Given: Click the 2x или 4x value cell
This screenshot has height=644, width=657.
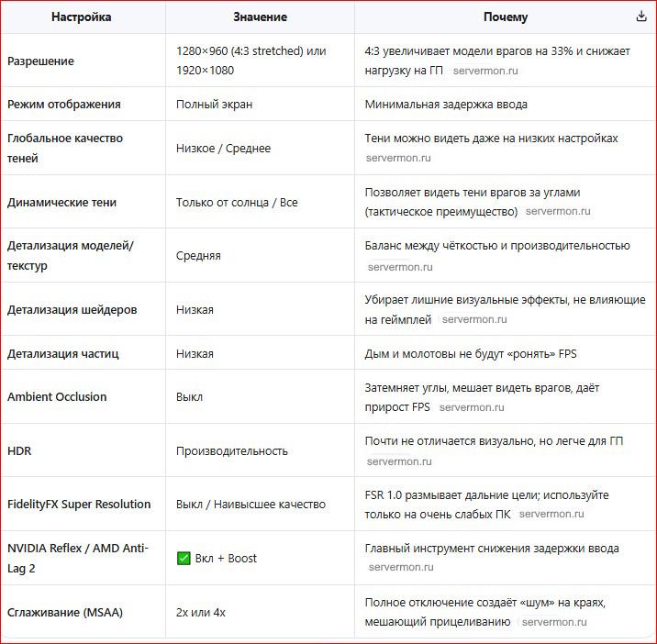Looking at the screenshot, I should (x=201, y=612).
